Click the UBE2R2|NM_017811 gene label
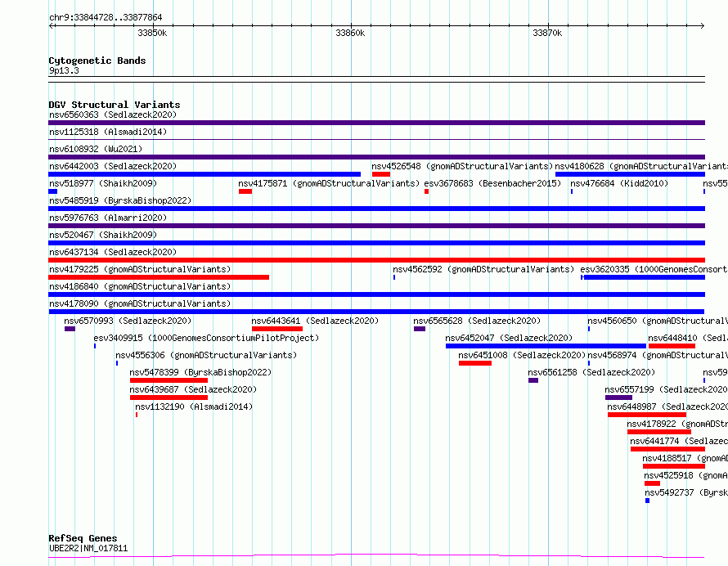Viewport: 728px width, 566px height. (x=88, y=548)
